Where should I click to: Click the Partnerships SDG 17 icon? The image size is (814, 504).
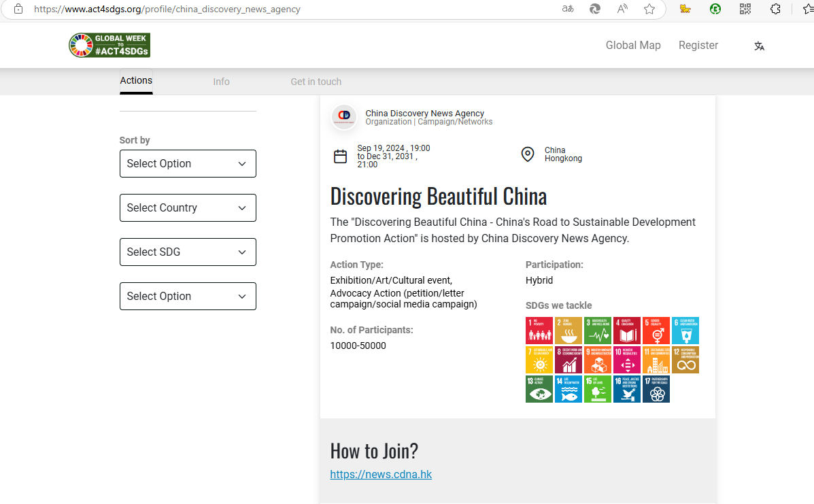point(656,389)
